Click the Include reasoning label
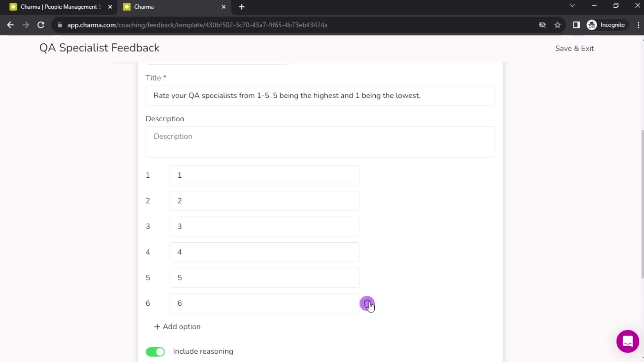Image resolution: width=644 pixels, height=362 pixels. tap(203, 351)
